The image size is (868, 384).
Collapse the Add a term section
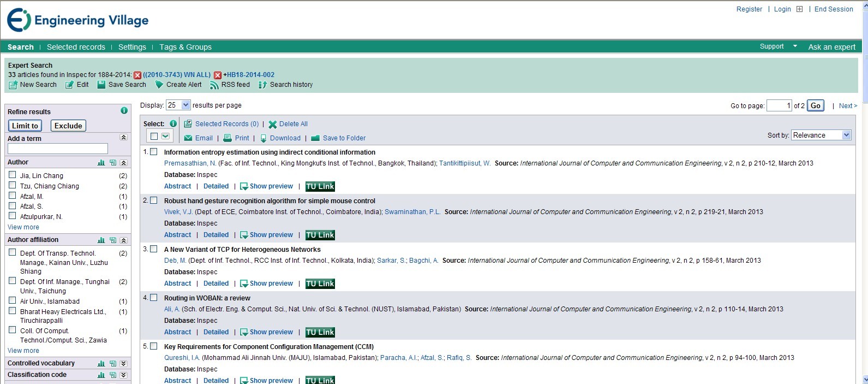click(x=123, y=138)
